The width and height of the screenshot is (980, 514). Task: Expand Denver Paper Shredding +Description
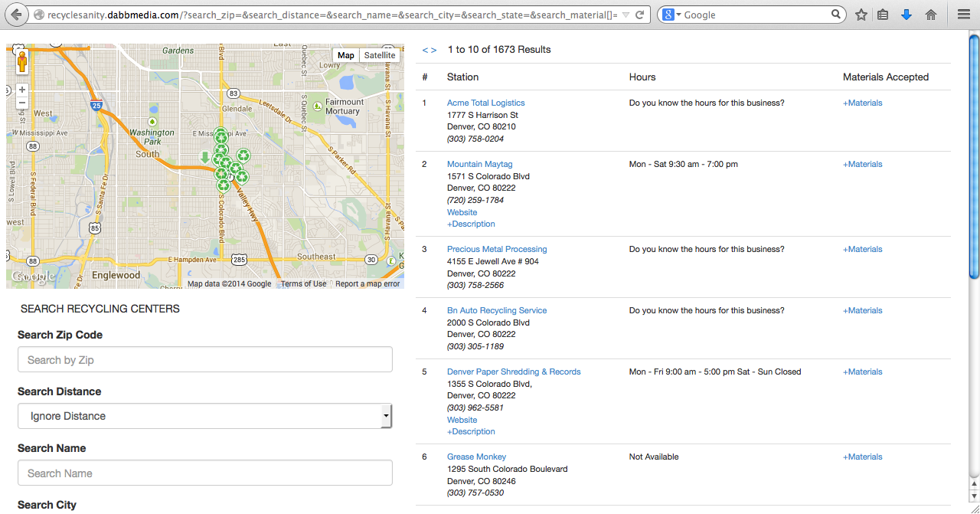point(471,431)
